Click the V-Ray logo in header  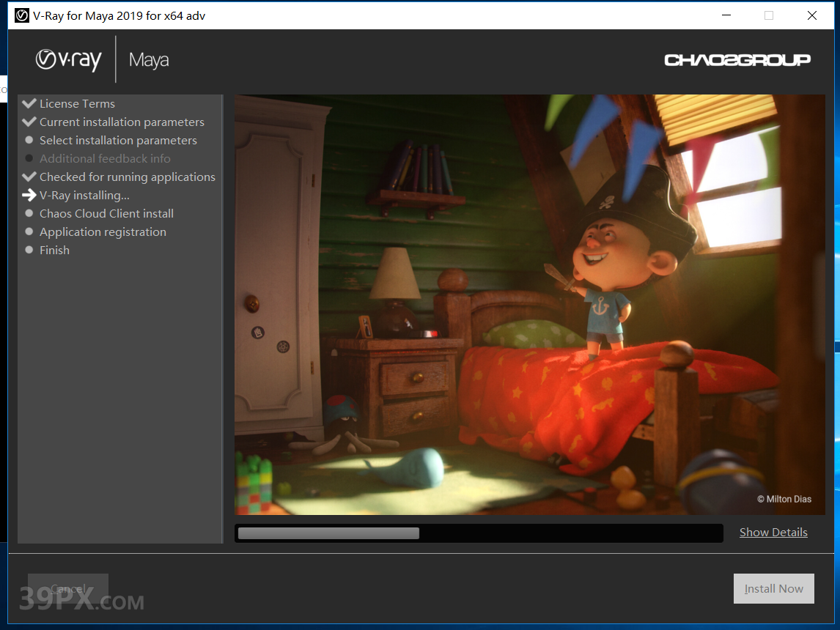coord(68,59)
